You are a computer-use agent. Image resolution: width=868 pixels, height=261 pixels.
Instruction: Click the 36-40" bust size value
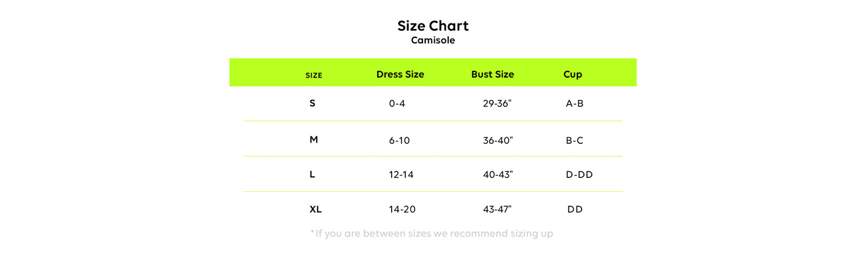tap(498, 141)
